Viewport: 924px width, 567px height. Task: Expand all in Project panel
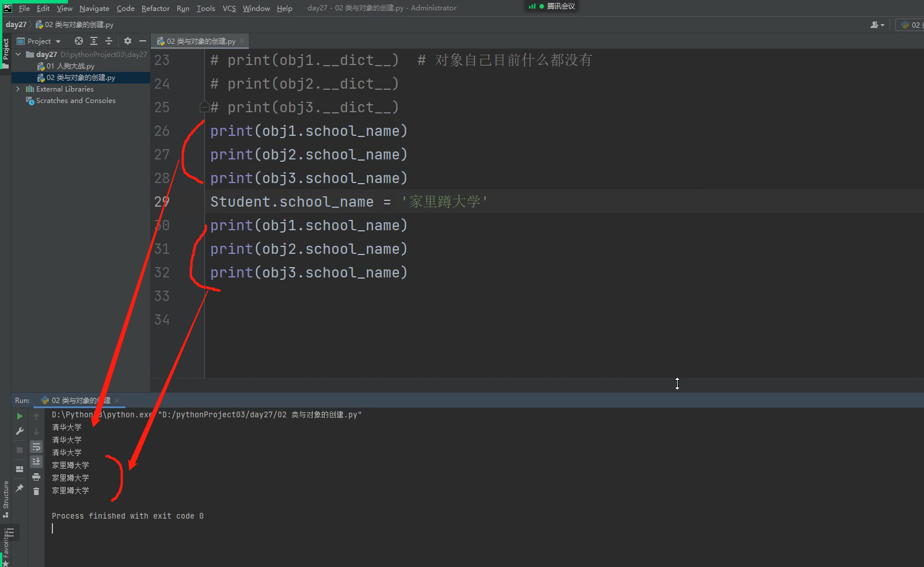tap(94, 41)
